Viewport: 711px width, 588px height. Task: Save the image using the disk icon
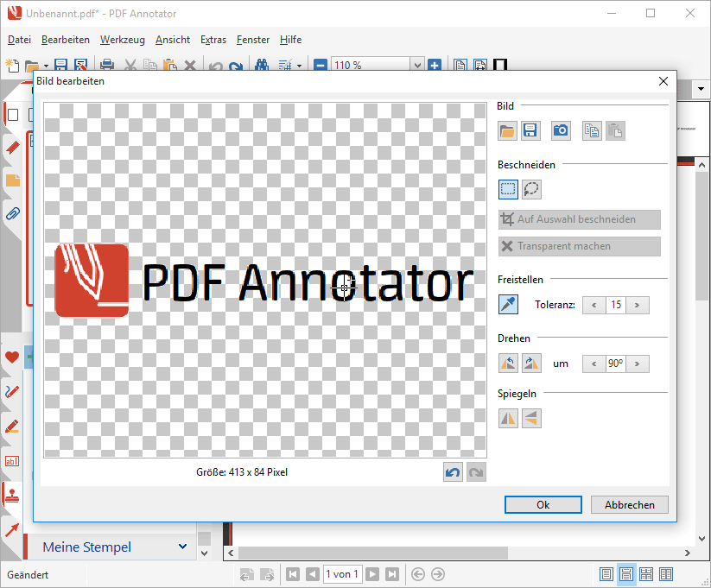coord(530,130)
